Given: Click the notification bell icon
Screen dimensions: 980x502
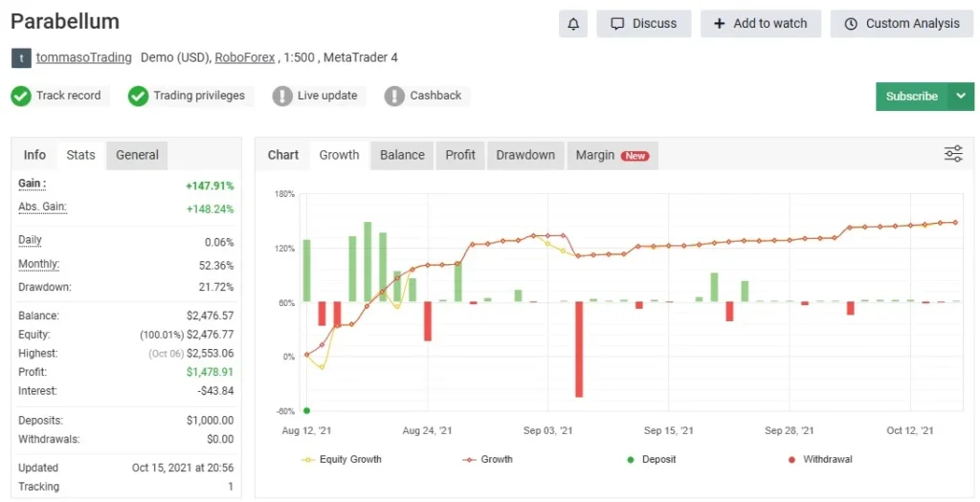Looking at the screenshot, I should pyautogui.click(x=573, y=24).
